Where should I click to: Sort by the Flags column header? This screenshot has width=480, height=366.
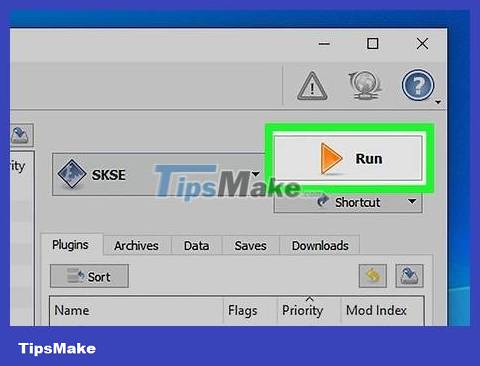coord(250,311)
